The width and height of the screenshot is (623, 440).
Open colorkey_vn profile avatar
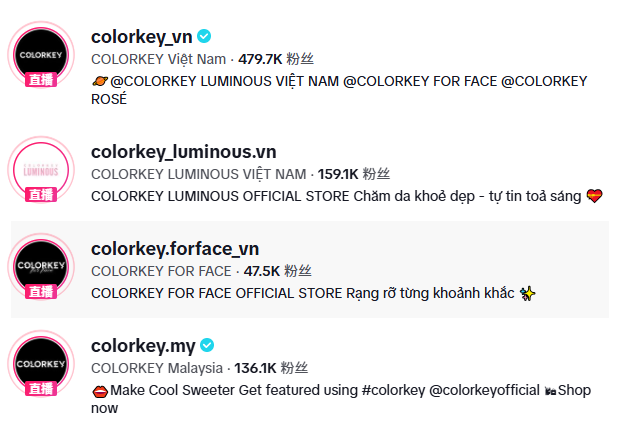[x=41, y=51]
